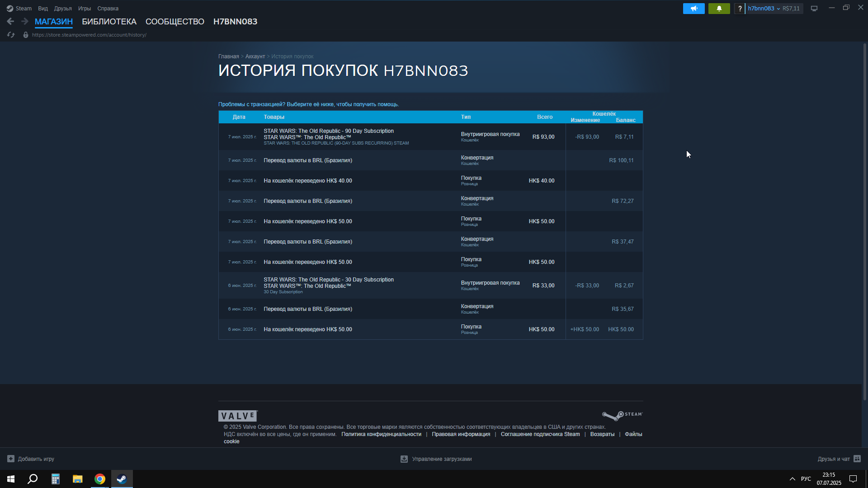868x488 pixels.
Task: Select the 30 Day Subscription transaction row
Action: (430, 286)
